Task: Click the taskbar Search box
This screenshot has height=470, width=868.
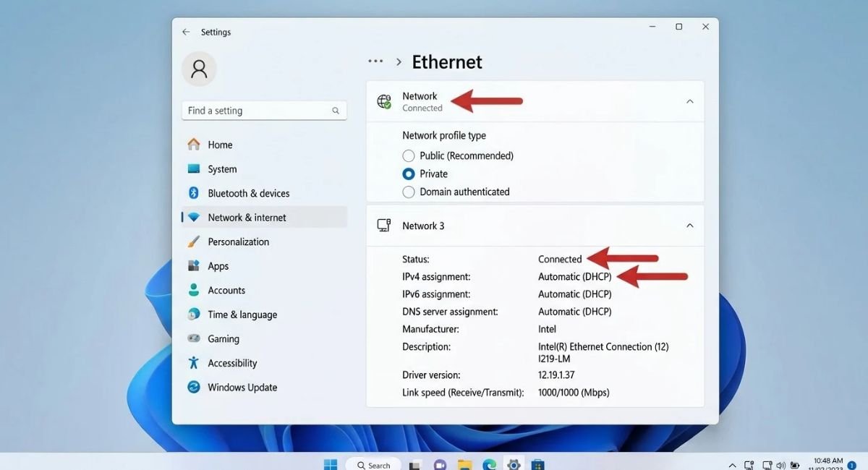Action: (373, 465)
